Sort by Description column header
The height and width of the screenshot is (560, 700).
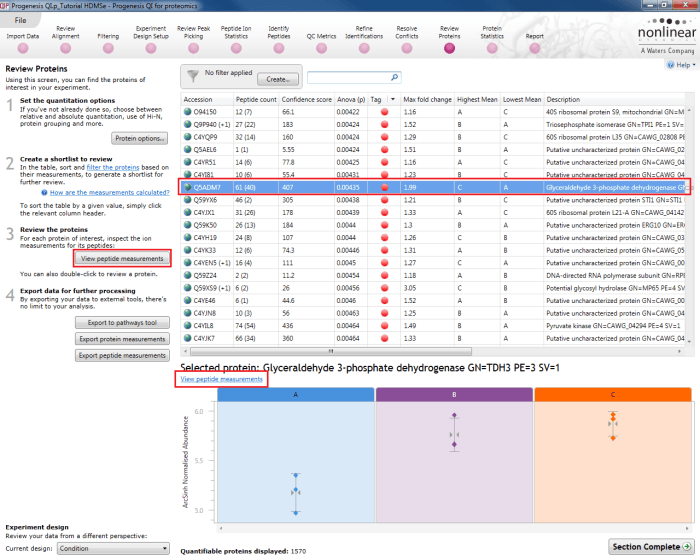[614, 100]
